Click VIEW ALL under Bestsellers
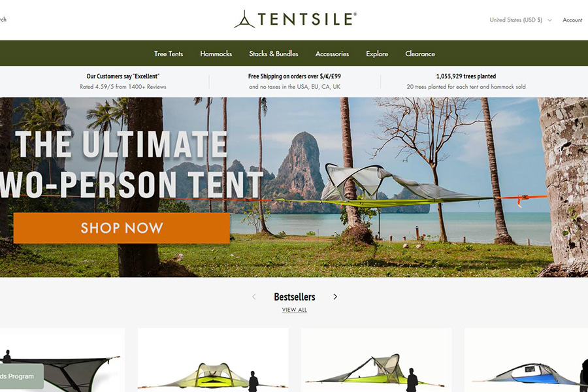Screen dimensions: 588x392 click(295, 310)
